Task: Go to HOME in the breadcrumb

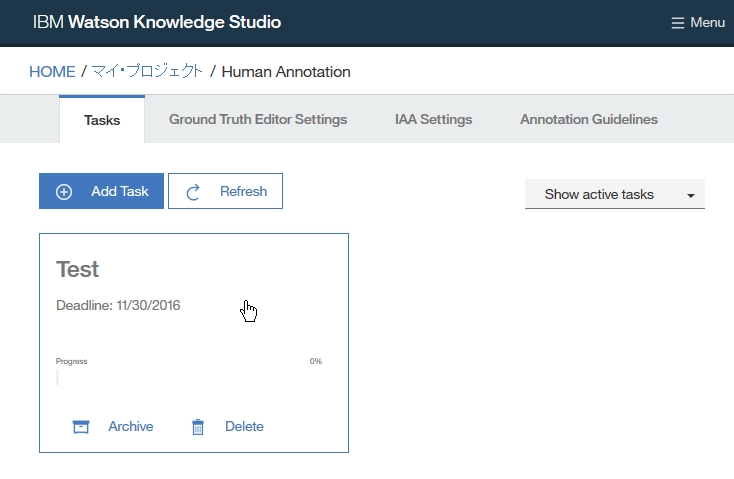Action: point(52,72)
